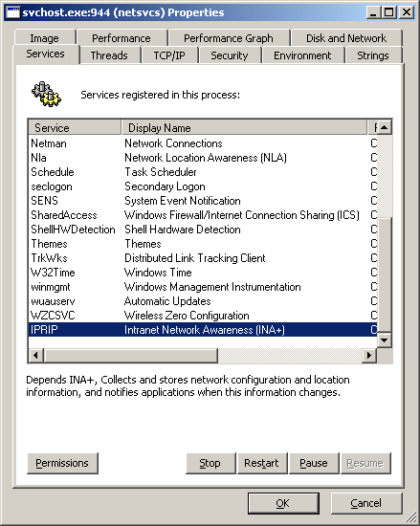Select the winmgmt service row

(x=203, y=287)
